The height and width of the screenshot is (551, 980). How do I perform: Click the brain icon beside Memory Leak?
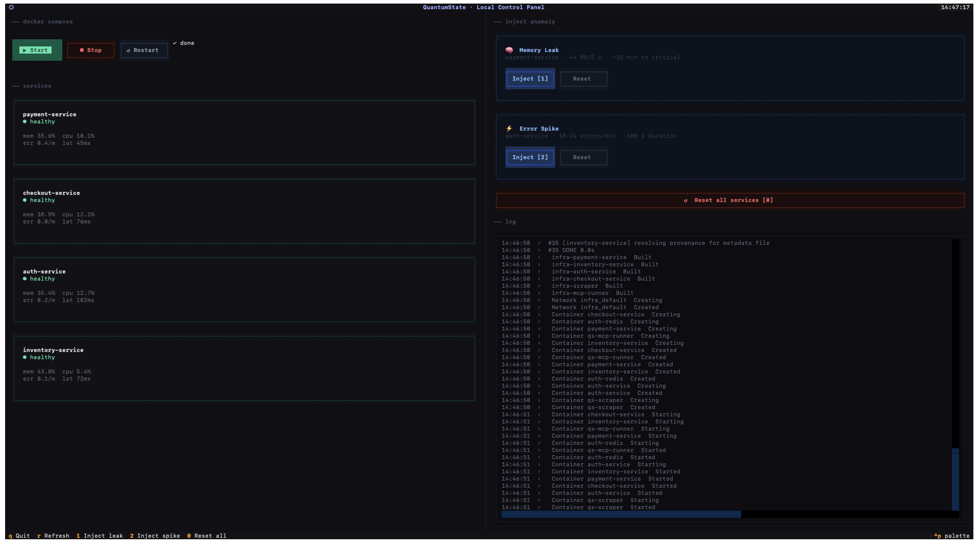point(509,50)
